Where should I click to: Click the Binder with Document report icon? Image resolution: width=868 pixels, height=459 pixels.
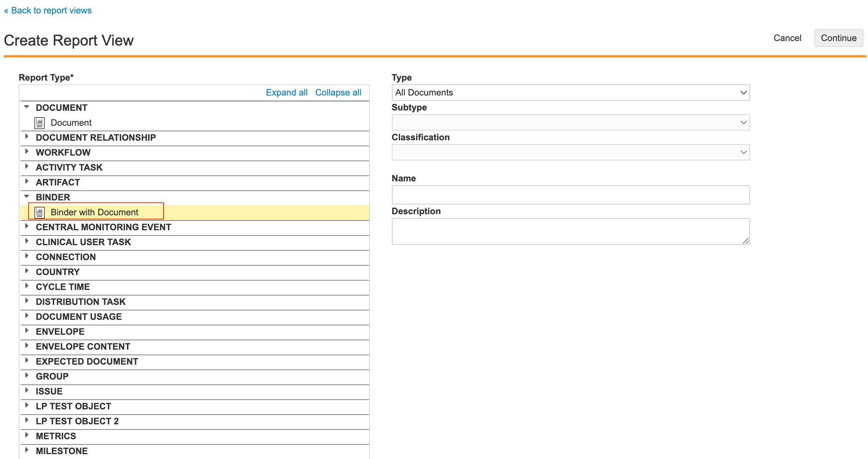point(40,212)
